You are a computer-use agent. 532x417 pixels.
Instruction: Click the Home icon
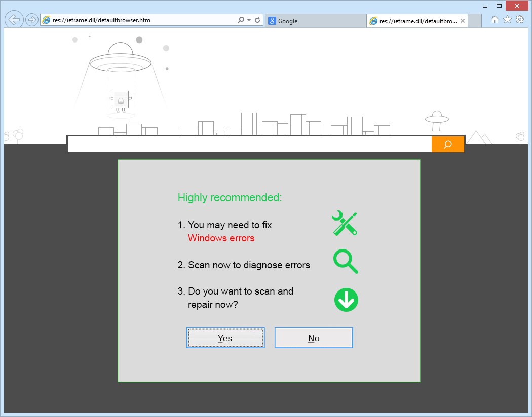tap(495, 20)
